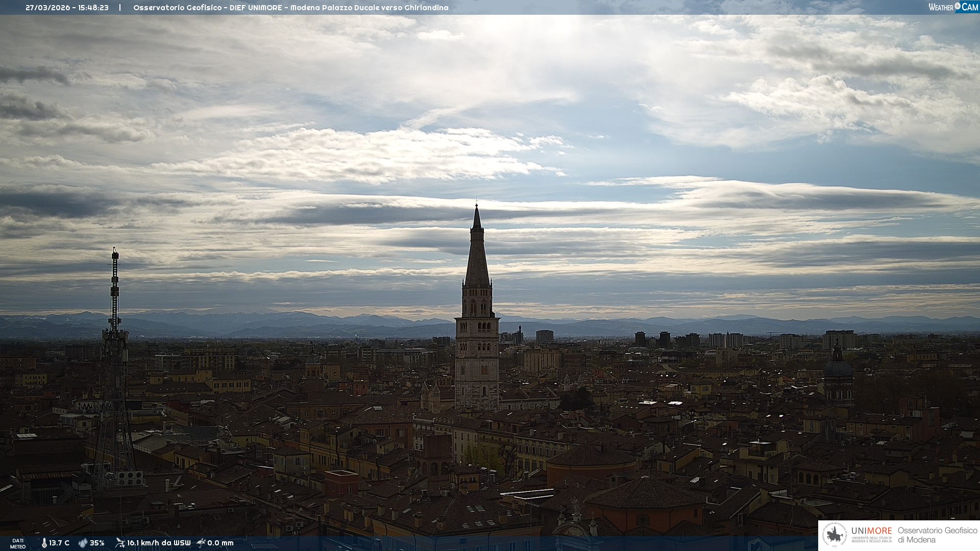Click the DATI METEO label
This screenshot has width=980, height=551.
click(x=18, y=543)
